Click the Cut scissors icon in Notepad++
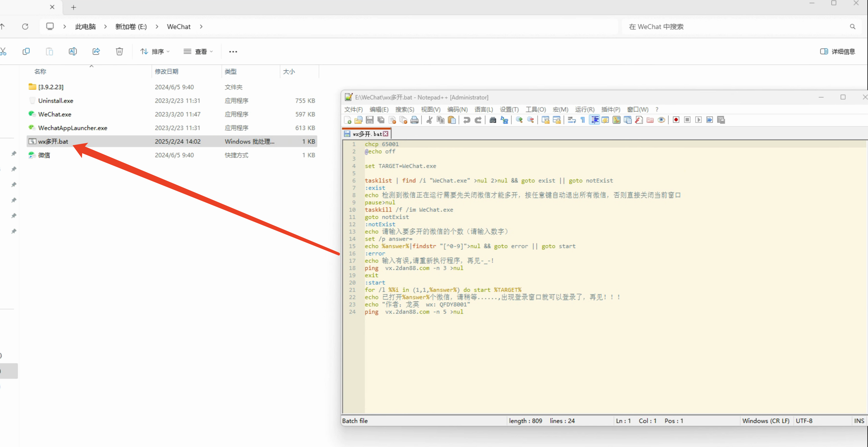The width and height of the screenshot is (868, 447). [x=429, y=120]
